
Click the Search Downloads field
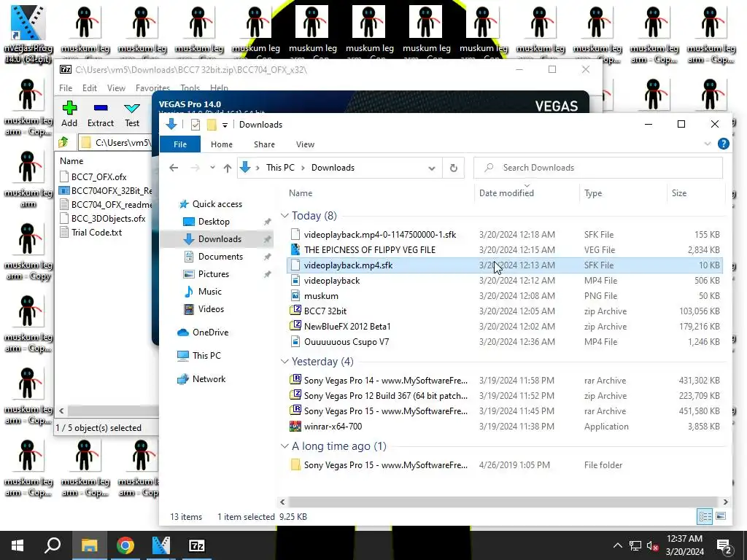tap(598, 168)
